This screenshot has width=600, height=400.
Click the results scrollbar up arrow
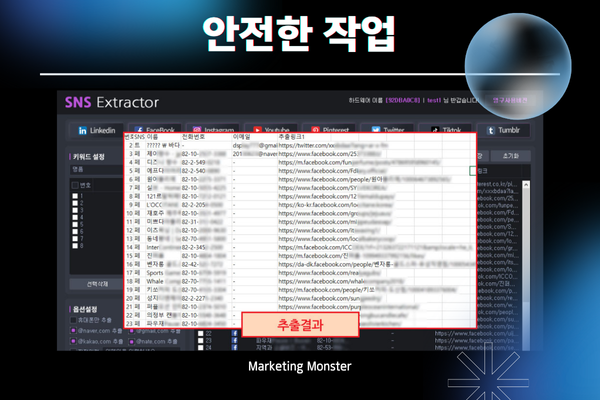(x=526, y=185)
